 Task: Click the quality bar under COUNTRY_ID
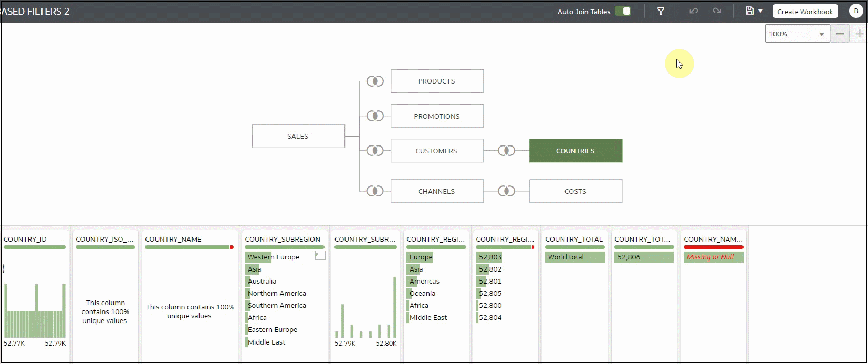pos(35,247)
